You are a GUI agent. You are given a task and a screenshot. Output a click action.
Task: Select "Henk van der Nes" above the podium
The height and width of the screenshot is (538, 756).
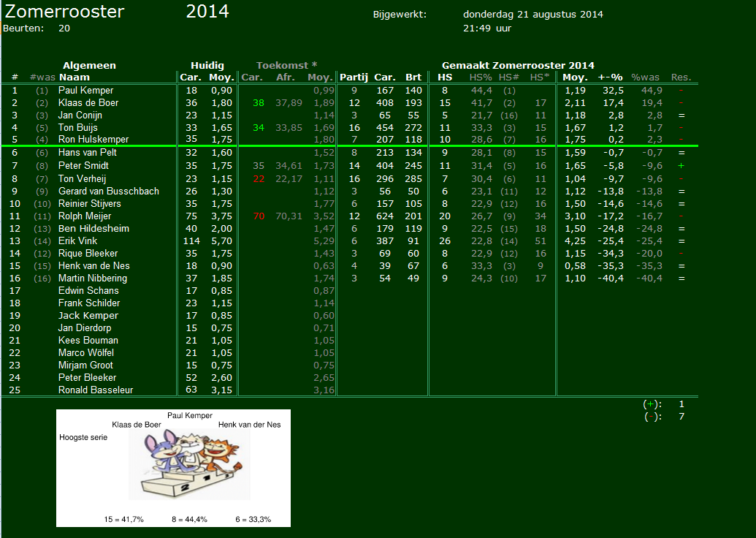click(x=249, y=425)
